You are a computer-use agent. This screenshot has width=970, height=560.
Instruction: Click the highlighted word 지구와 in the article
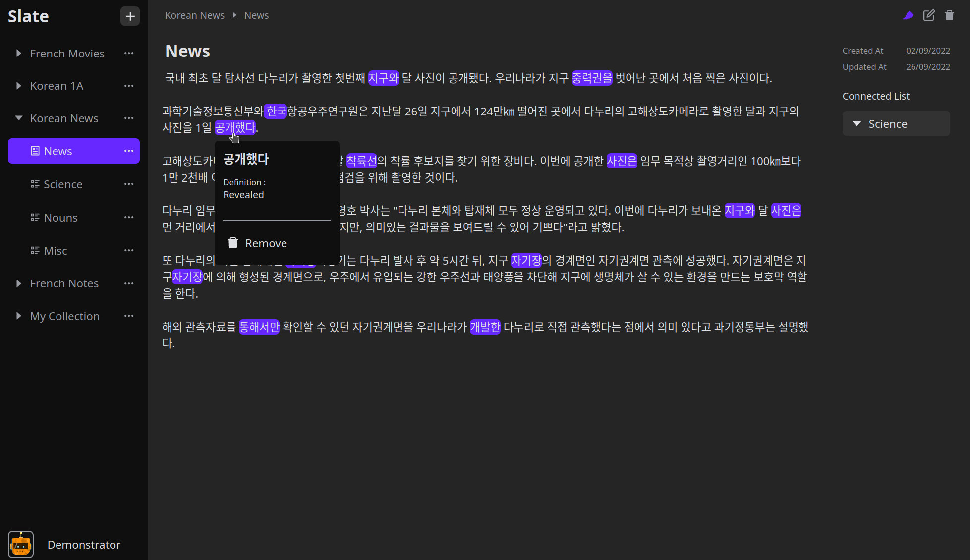tap(383, 77)
